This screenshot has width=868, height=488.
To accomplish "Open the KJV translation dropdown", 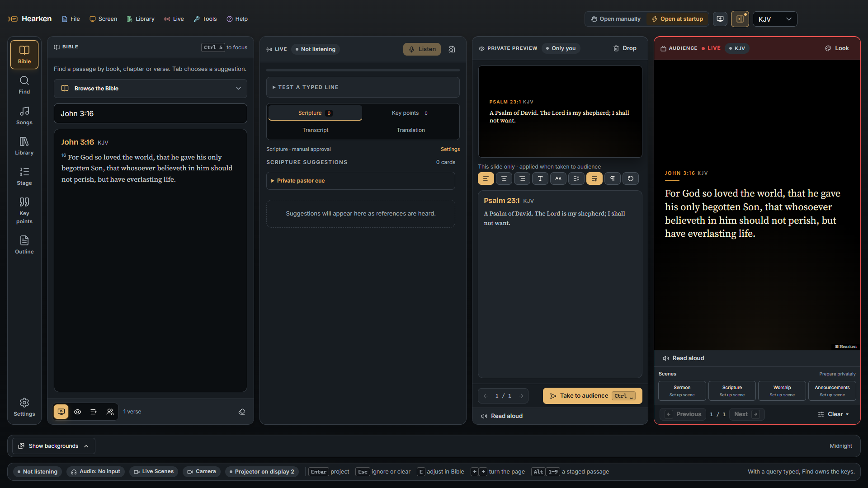I will click(x=775, y=19).
